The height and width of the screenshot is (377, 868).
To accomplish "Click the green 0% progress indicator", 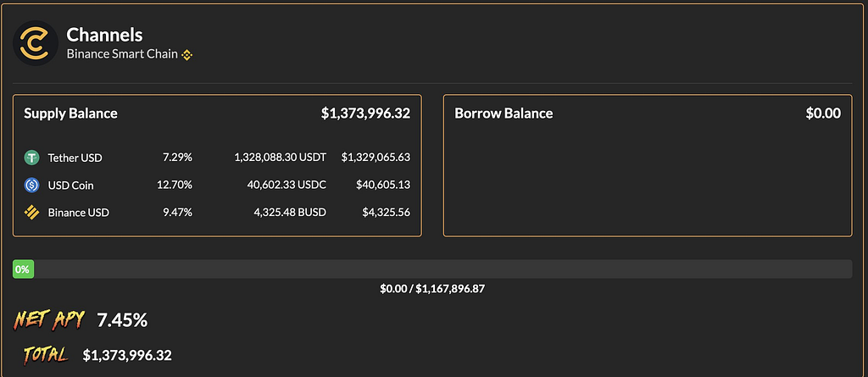I will click(22, 269).
